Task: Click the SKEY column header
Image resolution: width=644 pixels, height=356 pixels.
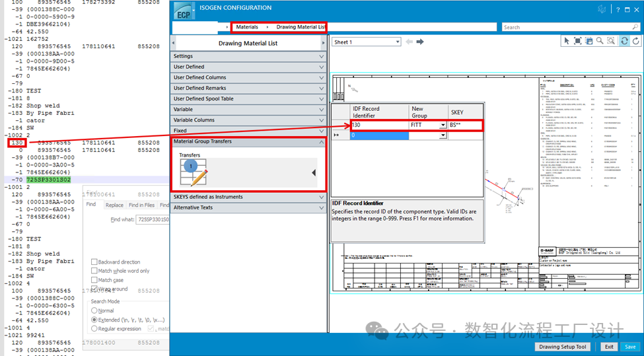Action: pos(466,112)
